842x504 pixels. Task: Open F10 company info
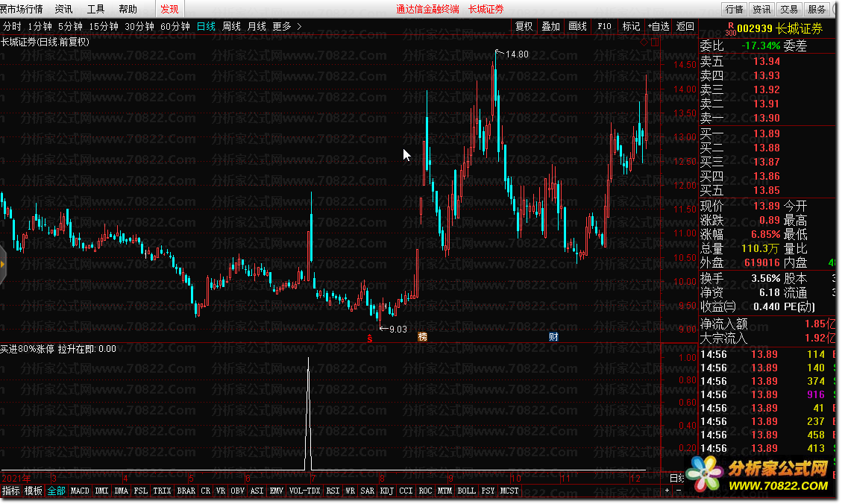(x=604, y=26)
